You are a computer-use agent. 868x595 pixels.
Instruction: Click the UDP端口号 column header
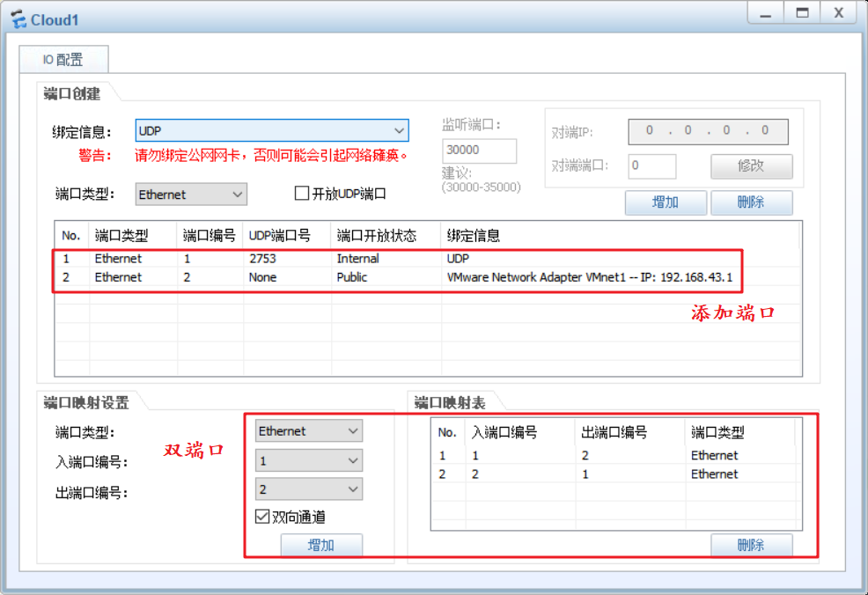click(x=287, y=236)
